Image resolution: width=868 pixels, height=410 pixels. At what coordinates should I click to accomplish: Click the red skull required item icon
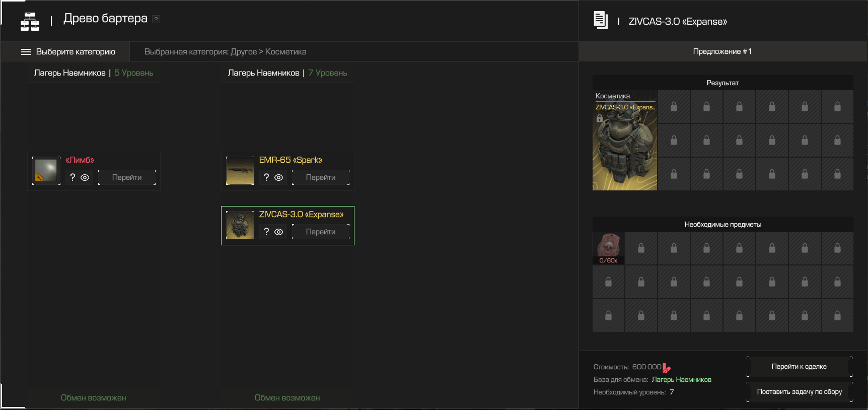(608, 246)
